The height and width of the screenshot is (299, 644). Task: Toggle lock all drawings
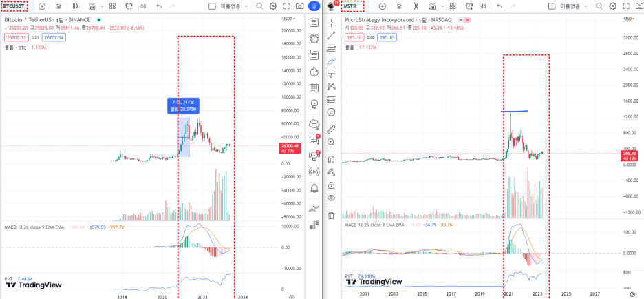[331, 185]
